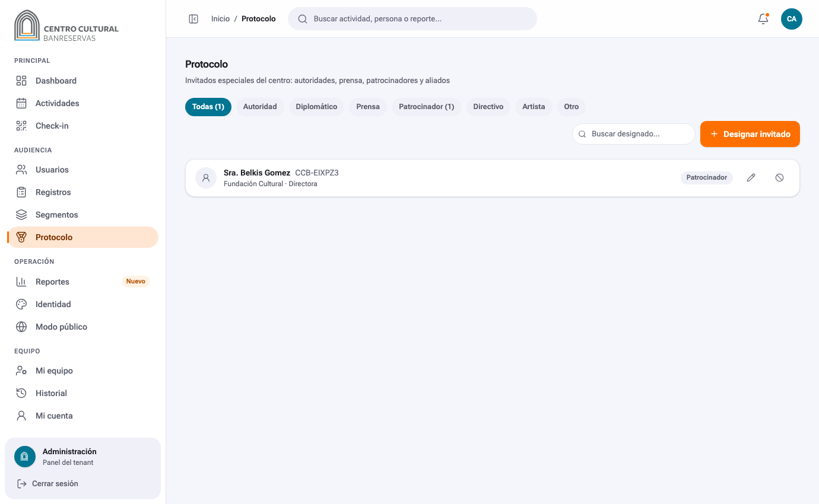The image size is (819, 504).
Task: Collapse the sidebar with the panel icon
Action: [193, 19]
